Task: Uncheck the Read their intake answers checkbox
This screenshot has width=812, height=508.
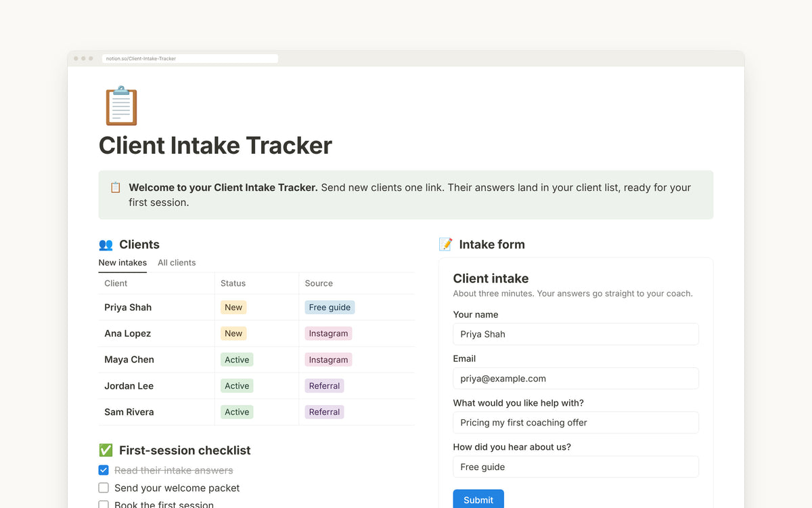Action: [x=104, y=470]
